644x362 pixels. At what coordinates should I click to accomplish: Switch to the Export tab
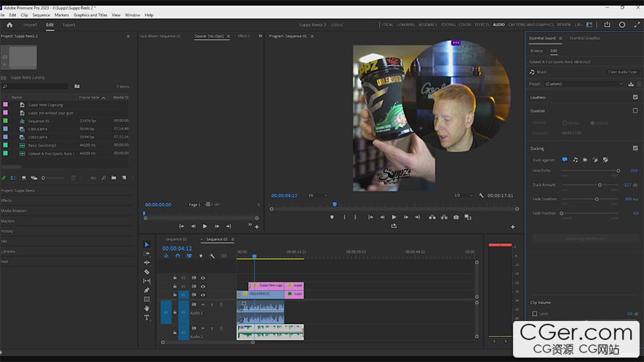69,25
